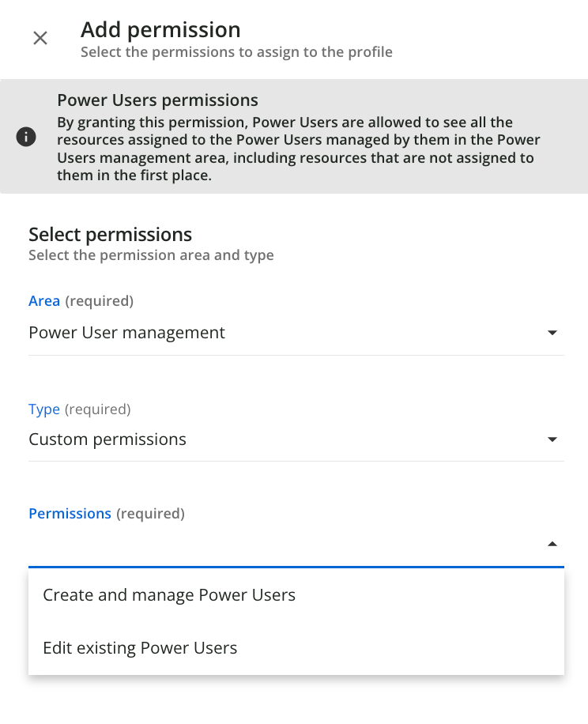
Task: Open the Type dropdown arrow
Action: pos(552,439)
